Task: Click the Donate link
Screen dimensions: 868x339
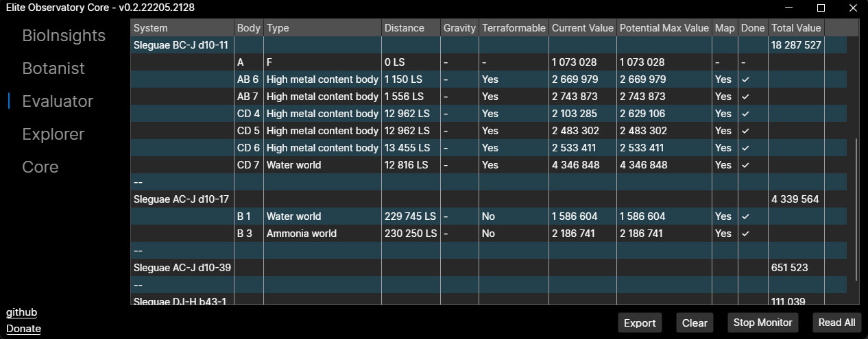Action: 23,329
